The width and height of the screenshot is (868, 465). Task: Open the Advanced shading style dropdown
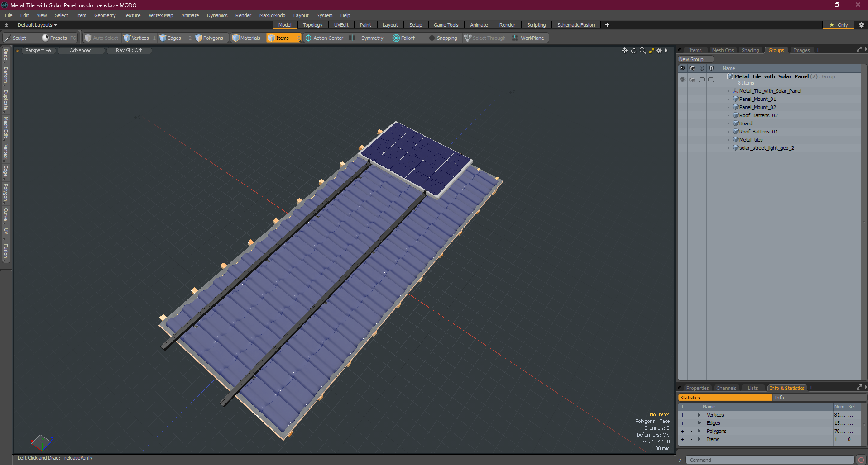(x=81, y=51)
